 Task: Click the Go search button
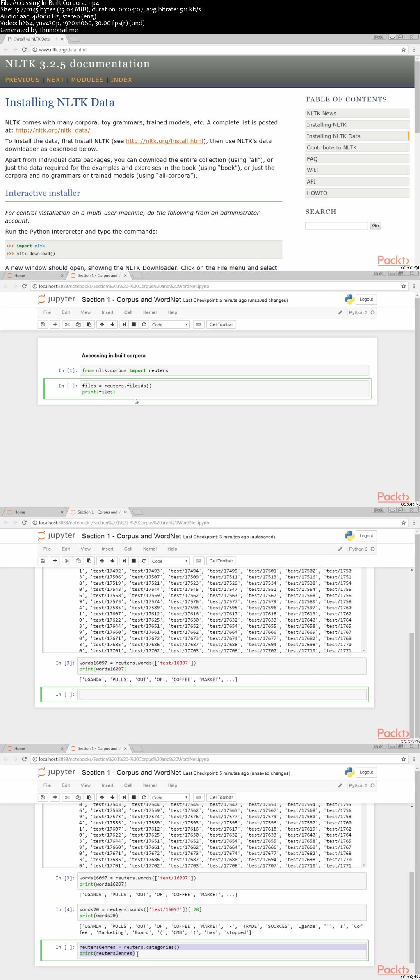[375, 225]
